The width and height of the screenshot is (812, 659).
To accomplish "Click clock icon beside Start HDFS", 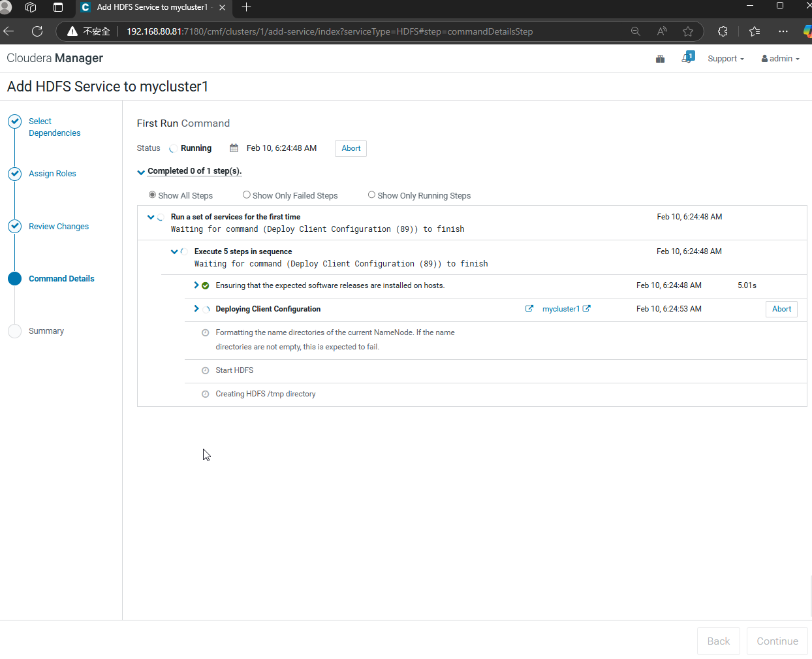I will click(x=206, y=370).
